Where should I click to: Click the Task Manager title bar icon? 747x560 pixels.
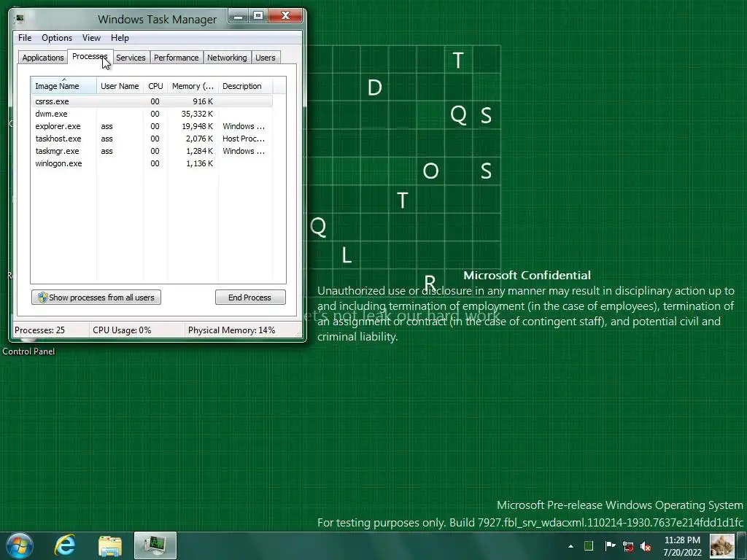(20, 19)
